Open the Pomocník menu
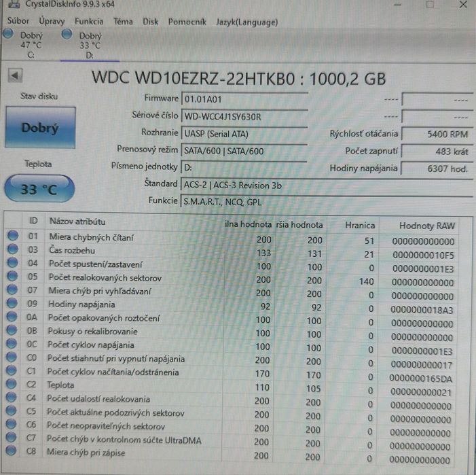 tap(187, 22)
